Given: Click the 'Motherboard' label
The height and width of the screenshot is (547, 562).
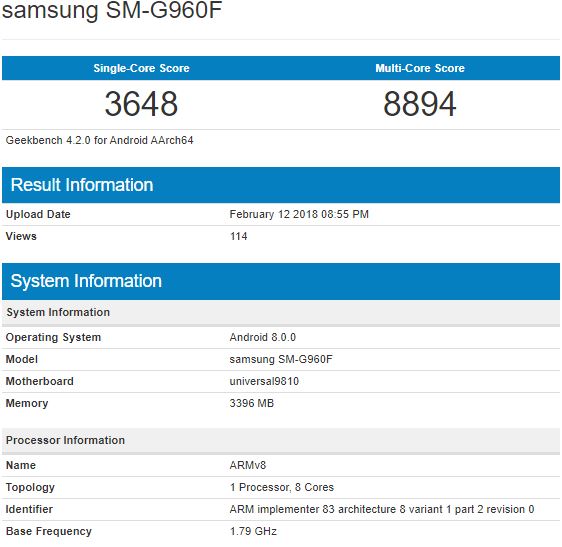Looking at the screenshot, I should pos(40,381).
